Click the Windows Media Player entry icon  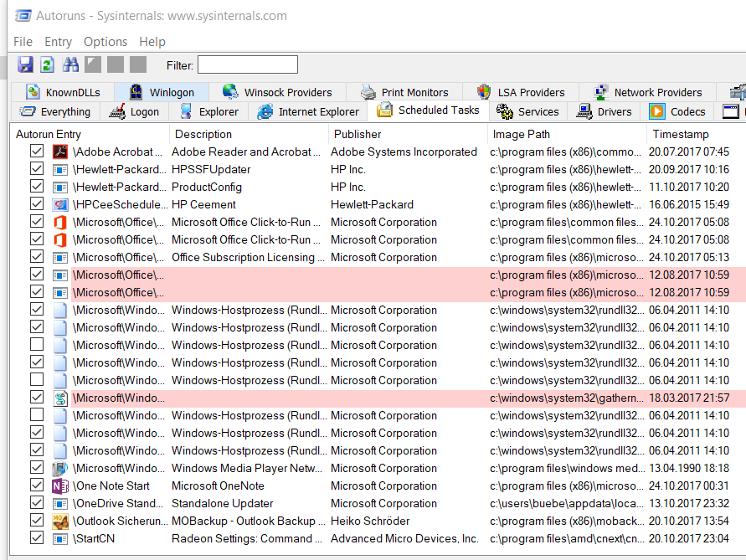(x=60, y=468)
